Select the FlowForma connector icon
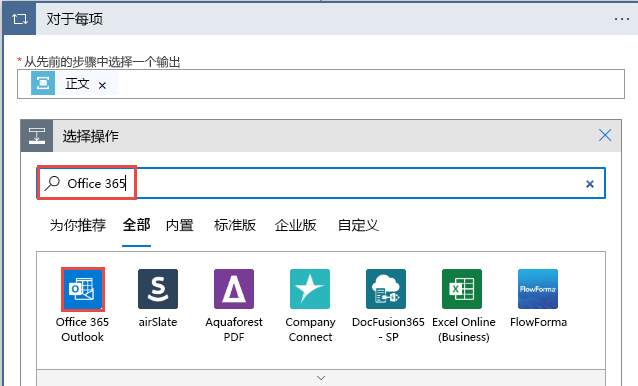Image resolution: width=638 pixels, height=386 pixels. 538,289
